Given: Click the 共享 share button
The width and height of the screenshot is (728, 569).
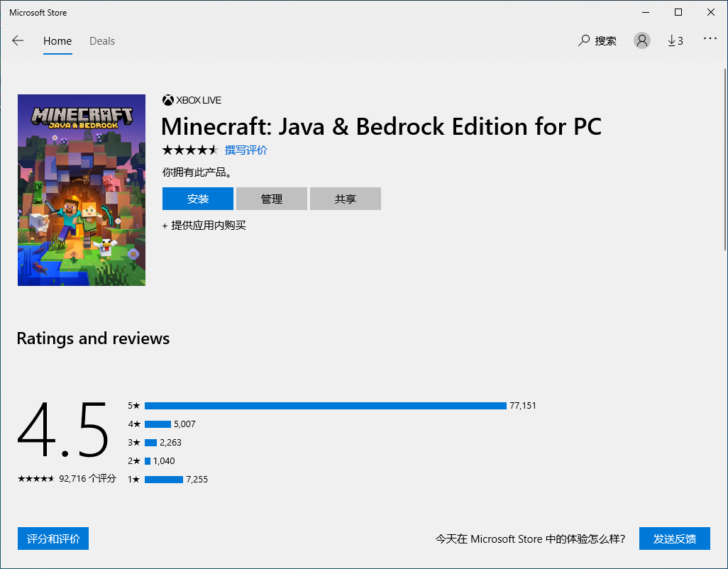Looking at the screenshot, I should coord(346,199).
